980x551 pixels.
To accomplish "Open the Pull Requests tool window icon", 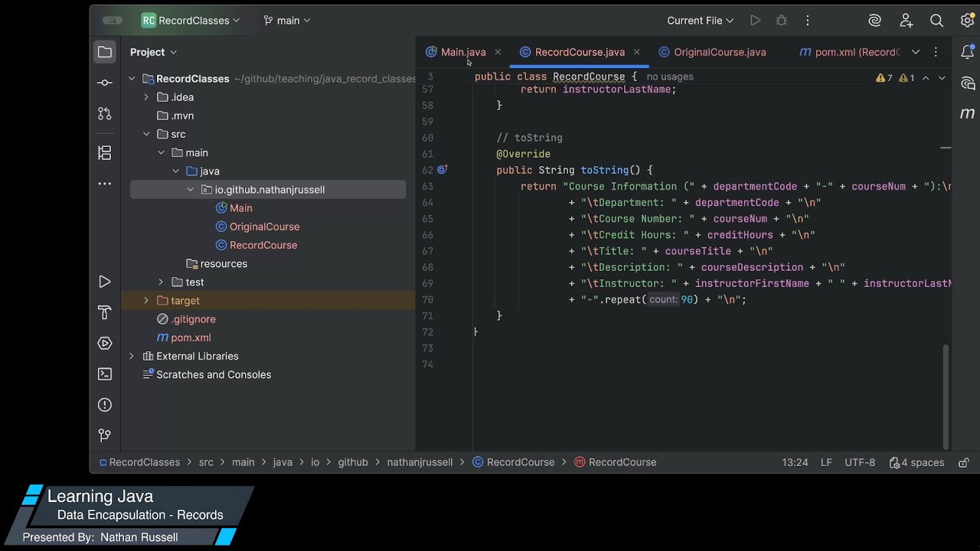I will (x=105, y=114).
